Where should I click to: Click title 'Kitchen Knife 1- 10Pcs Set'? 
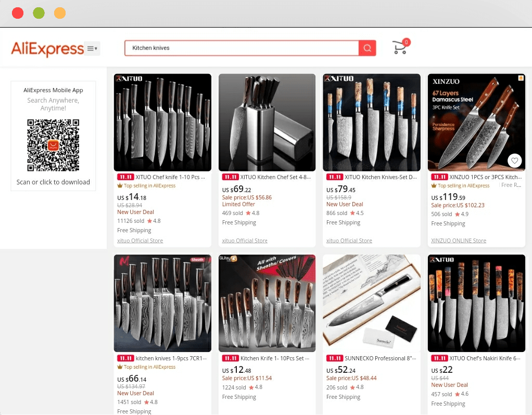274,358
